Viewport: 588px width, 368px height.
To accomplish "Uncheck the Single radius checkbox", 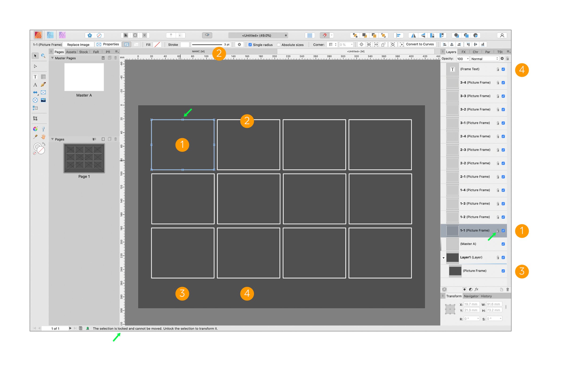I will click(x=250, y=45).
